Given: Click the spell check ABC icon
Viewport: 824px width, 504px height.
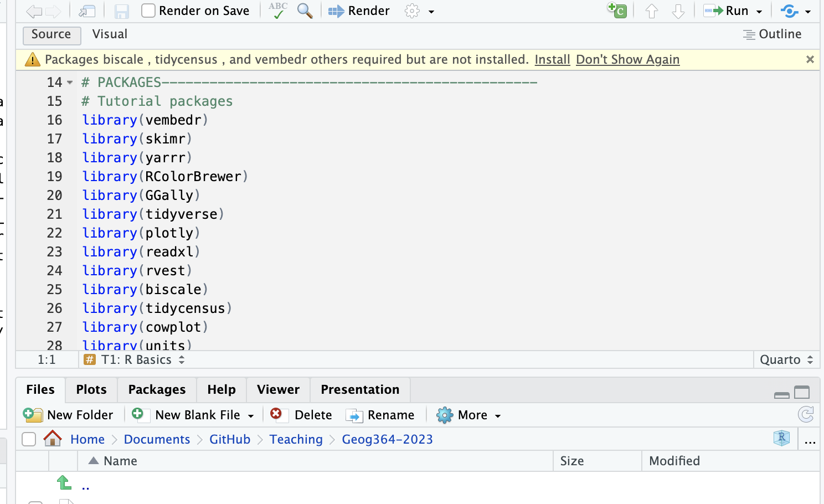Looking at the screenshot, I should [x=278, y=11].
